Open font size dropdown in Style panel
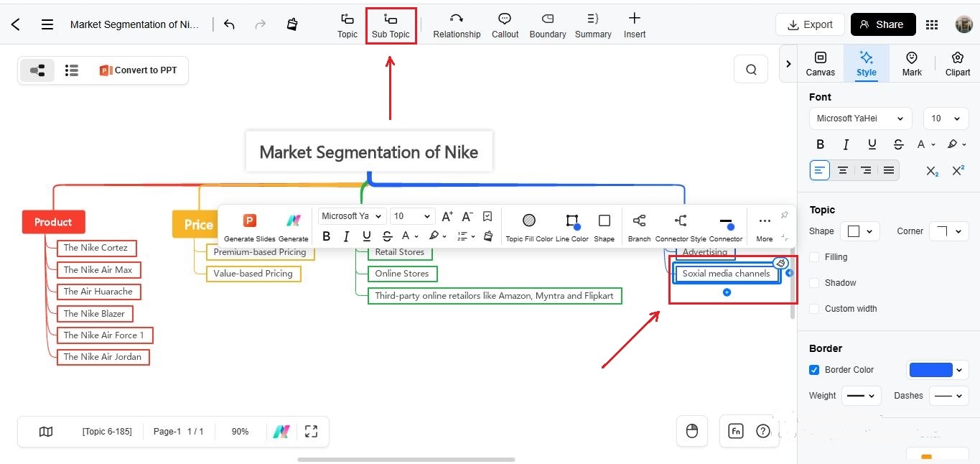This screenshot has height=464, width=980. [x=945, y=119]
